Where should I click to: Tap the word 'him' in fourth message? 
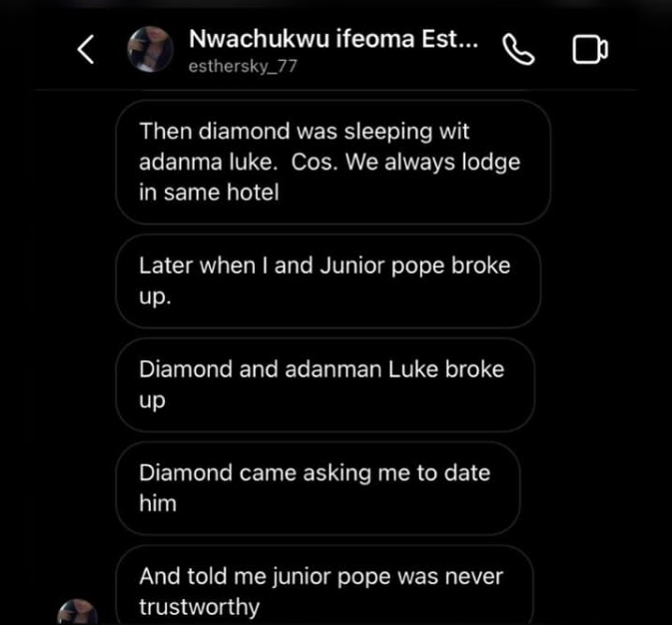click(158, 503)
